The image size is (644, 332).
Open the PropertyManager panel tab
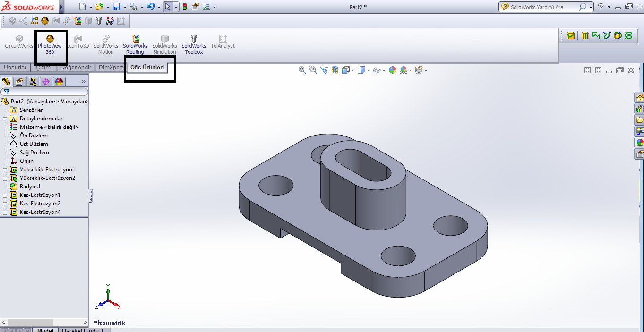19,81
